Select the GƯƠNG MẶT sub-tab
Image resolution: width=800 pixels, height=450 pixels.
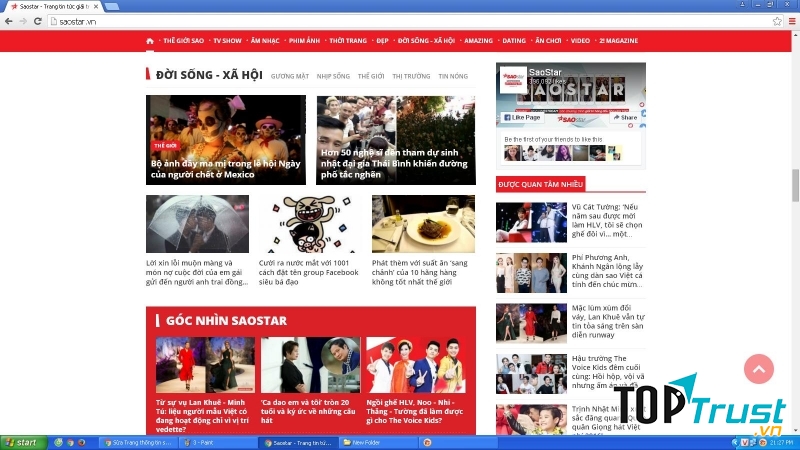290,76
